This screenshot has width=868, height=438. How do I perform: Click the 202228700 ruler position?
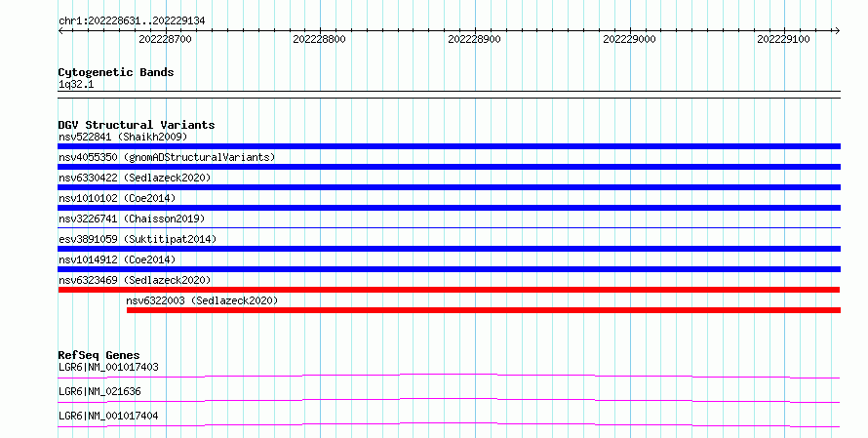coord(165,39)
